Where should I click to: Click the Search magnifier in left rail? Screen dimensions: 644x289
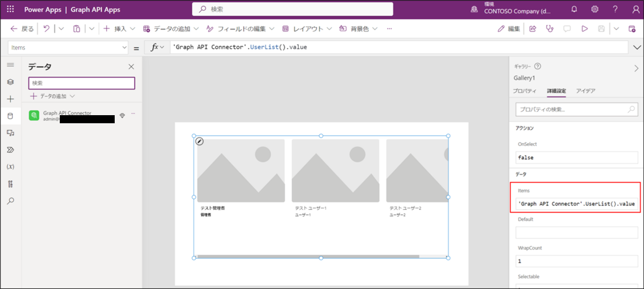11,201
